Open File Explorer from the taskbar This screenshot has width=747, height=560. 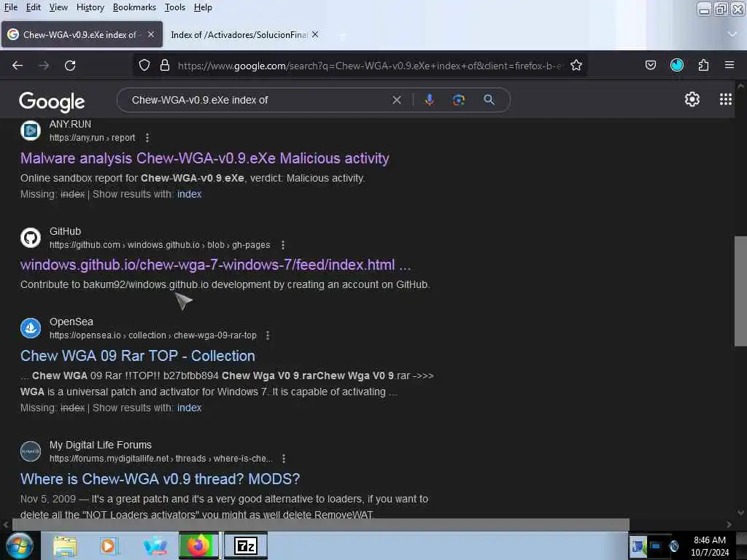coord(65,545)
